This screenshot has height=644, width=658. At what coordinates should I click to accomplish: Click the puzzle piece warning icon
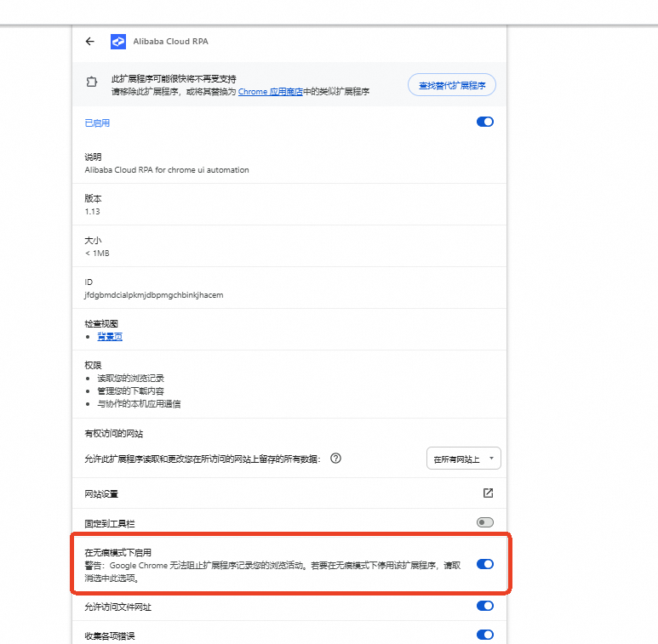(x=91, y=82)
